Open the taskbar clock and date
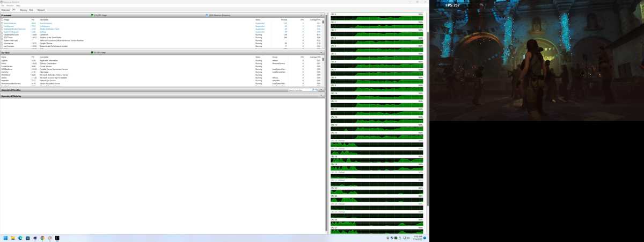This screenshot has height=242, width=644. click(417, 238)
